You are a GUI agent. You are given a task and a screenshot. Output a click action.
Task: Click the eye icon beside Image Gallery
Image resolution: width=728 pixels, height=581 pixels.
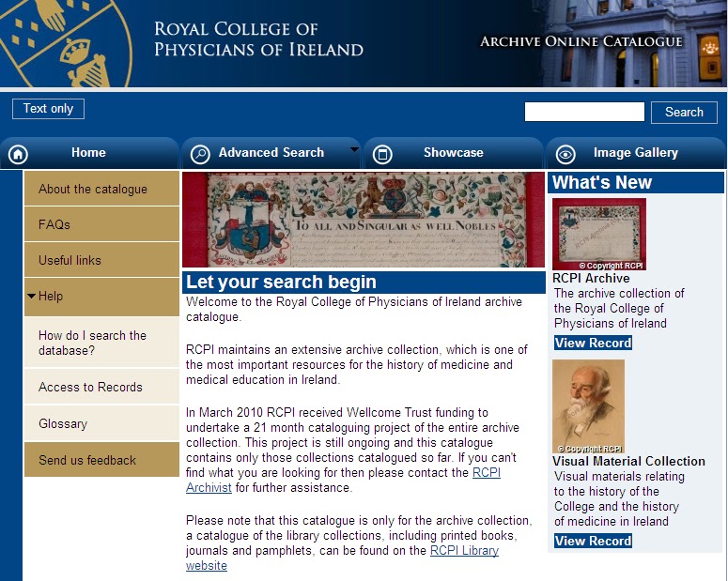[x=565, y=154]
